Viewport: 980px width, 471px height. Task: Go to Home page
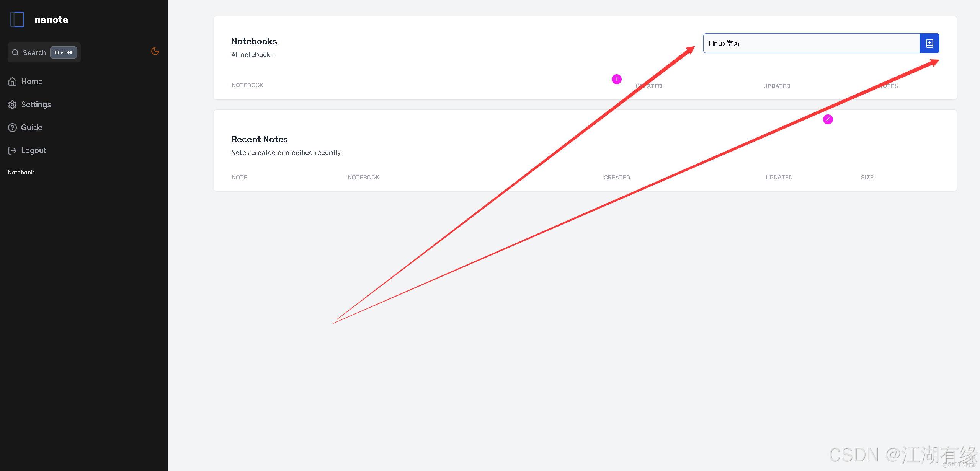[x=32, y=81]
